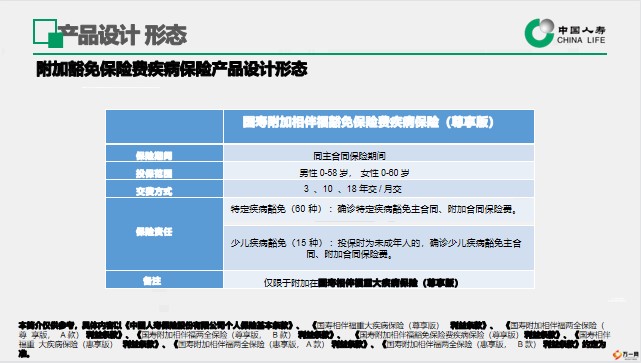Click the table header 国寿附加相伴福豁免保险费疾病保险（尊享版）
This screenshot has width=641, height=363.
379,126
